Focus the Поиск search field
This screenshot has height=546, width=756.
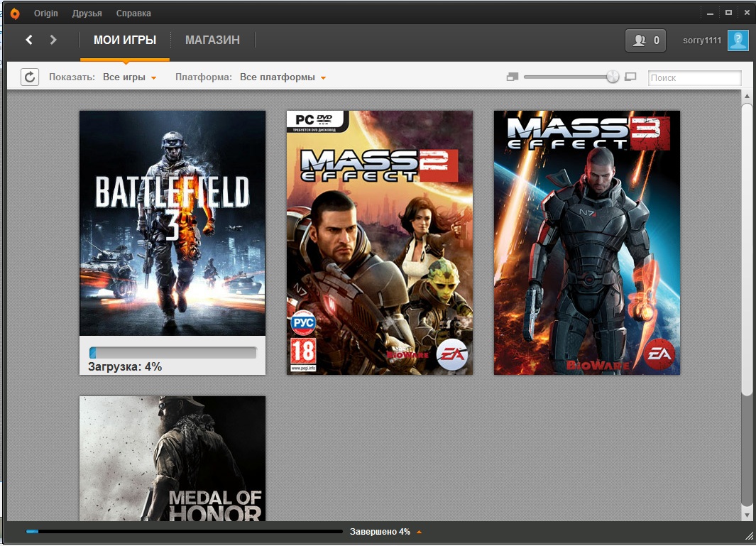tap(694, 77)
